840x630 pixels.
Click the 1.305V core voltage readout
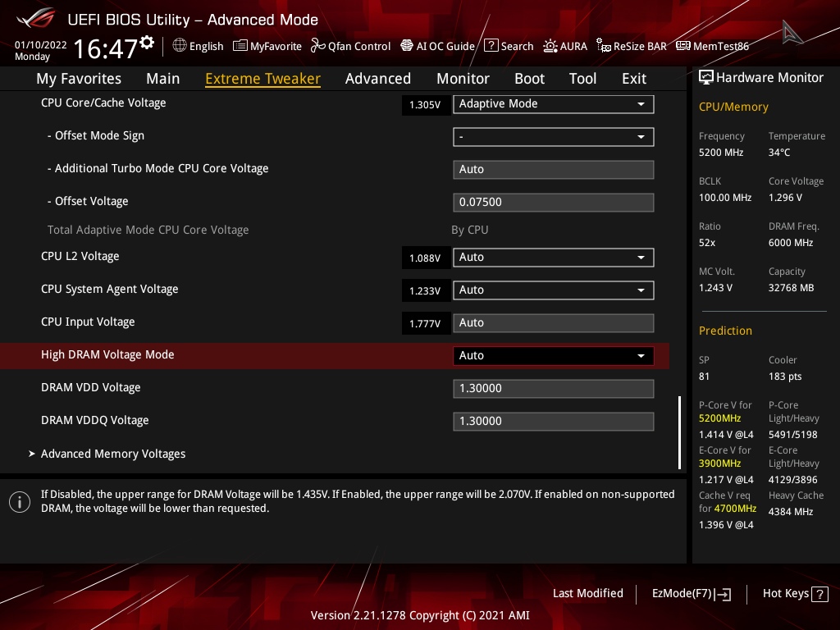coord(425,104)
